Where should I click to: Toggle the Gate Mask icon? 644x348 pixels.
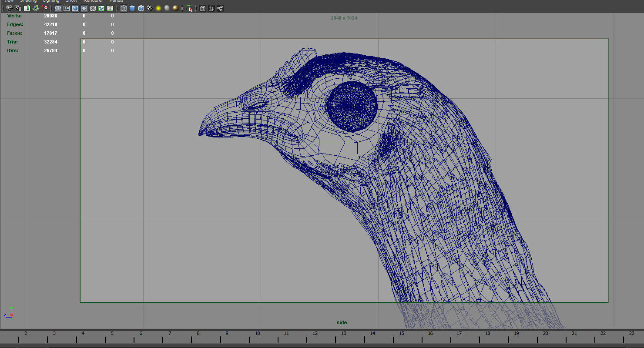click(x=84, y=8)
